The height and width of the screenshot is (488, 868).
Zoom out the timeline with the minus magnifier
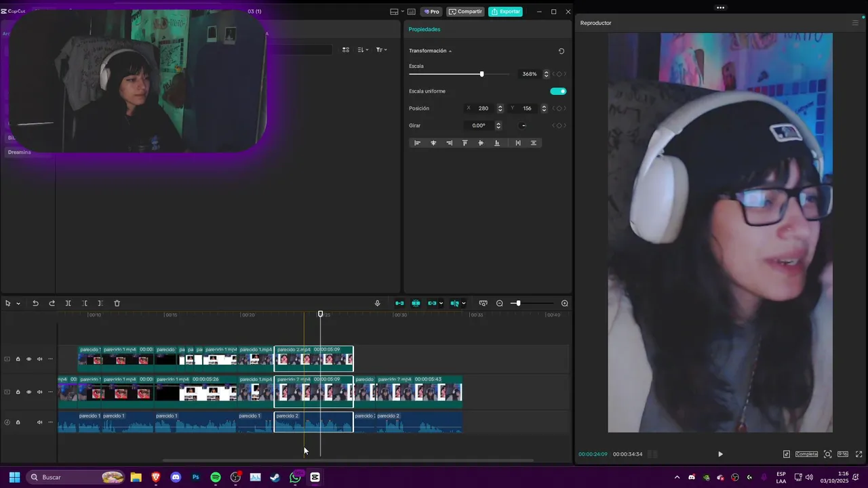tap(500, 303)
